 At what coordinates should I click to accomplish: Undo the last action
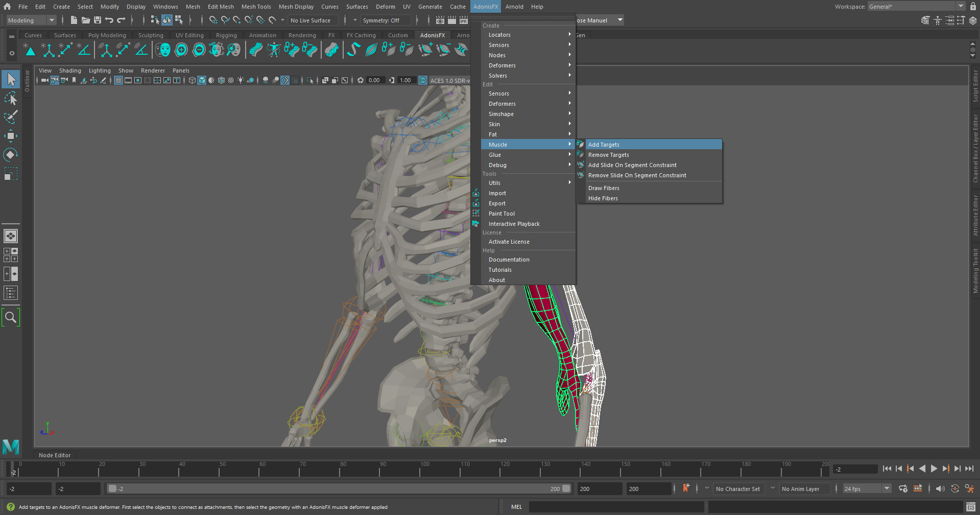[109, 20]
